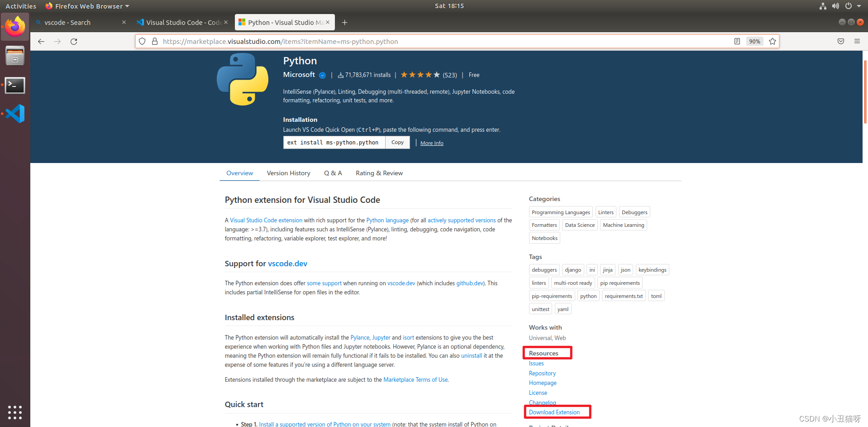868x427 pixels.
Task: Select Programming Languages category
Action: coord(561,212)
